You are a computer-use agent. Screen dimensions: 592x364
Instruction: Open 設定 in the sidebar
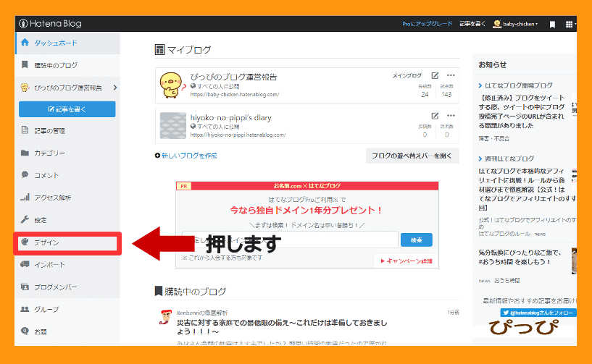click(68, 219)
